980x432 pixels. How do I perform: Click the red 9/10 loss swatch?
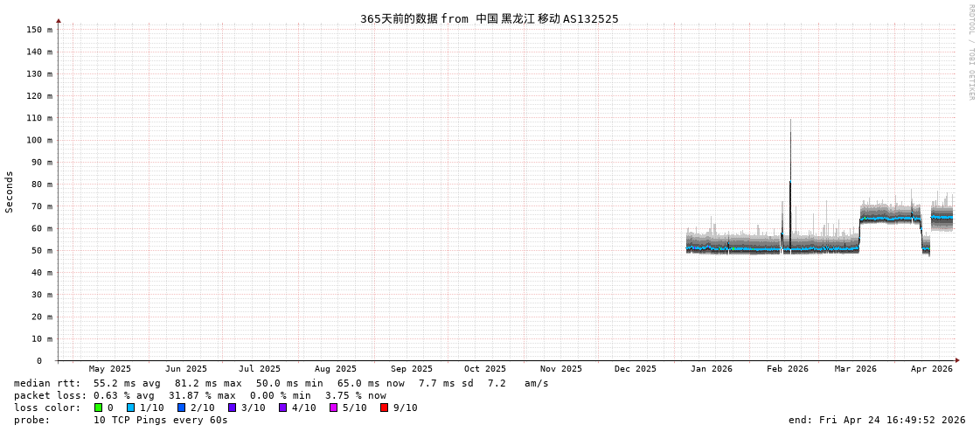[384, 408]
